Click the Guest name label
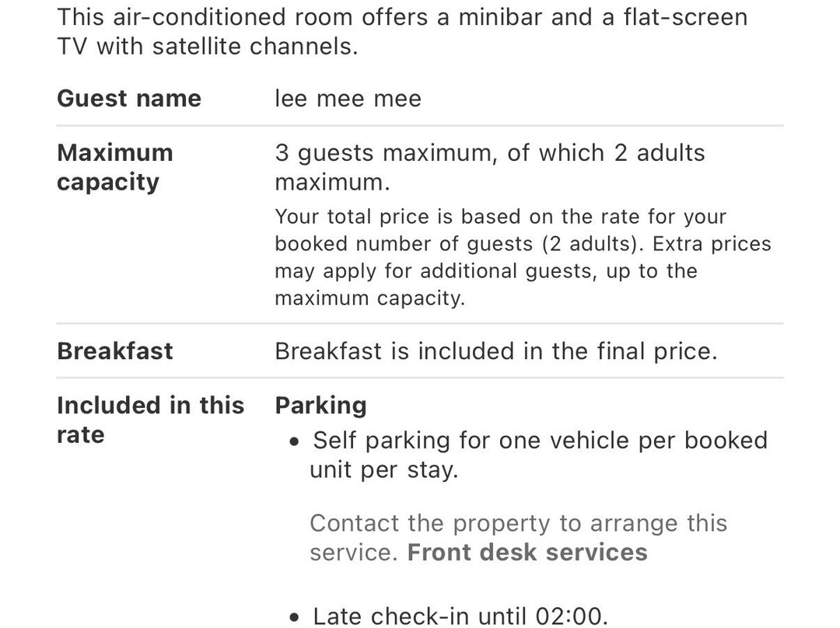Image resolution: width=840 pixels, height=628 pixels. point(129,99)
